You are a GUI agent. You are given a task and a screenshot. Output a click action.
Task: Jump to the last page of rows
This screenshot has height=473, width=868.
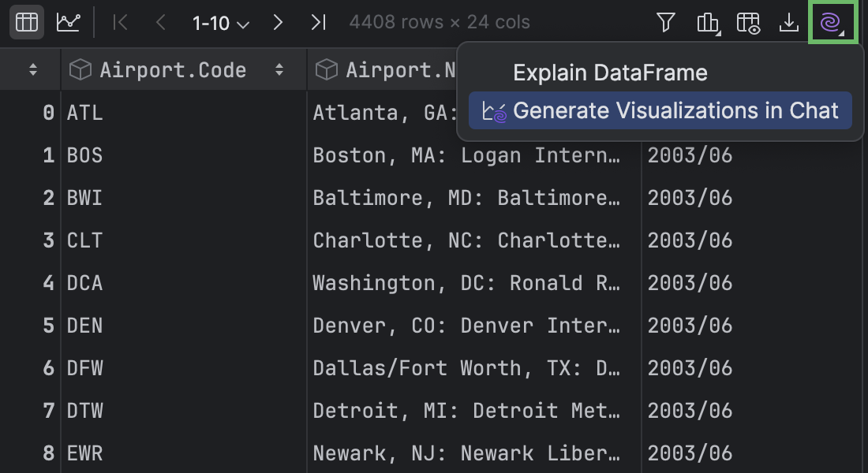click(319, 22)
